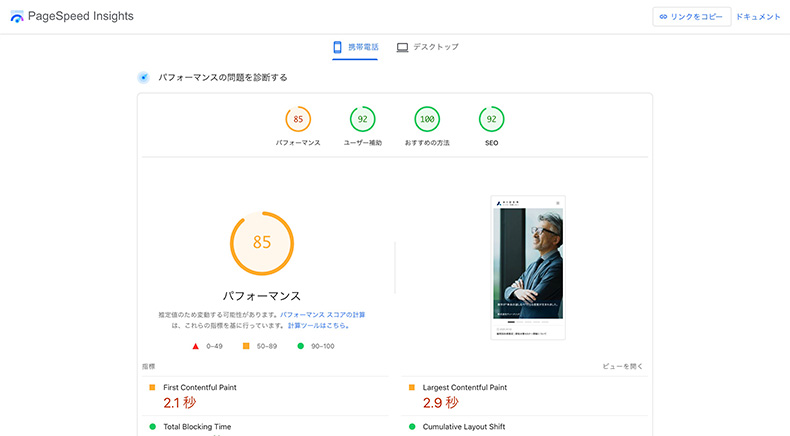Screen dimensions: 790x436
Task: Click the 2.1 秒 metric value
Action: 179,403
